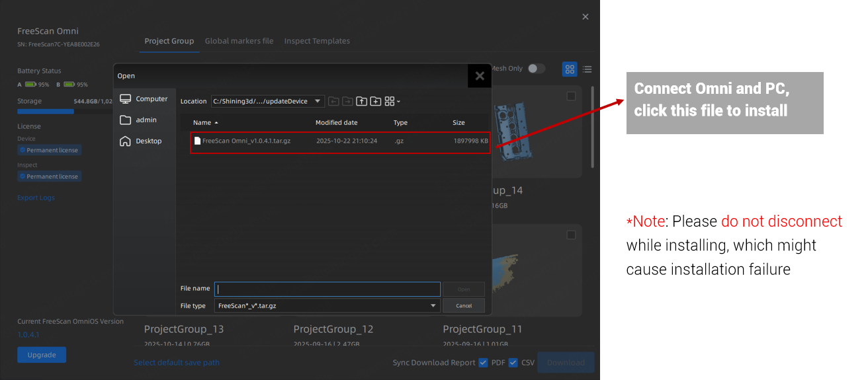This screenshot has height=380, width=868.
Task: Open Global markers file tab
Action: [239, 41]
